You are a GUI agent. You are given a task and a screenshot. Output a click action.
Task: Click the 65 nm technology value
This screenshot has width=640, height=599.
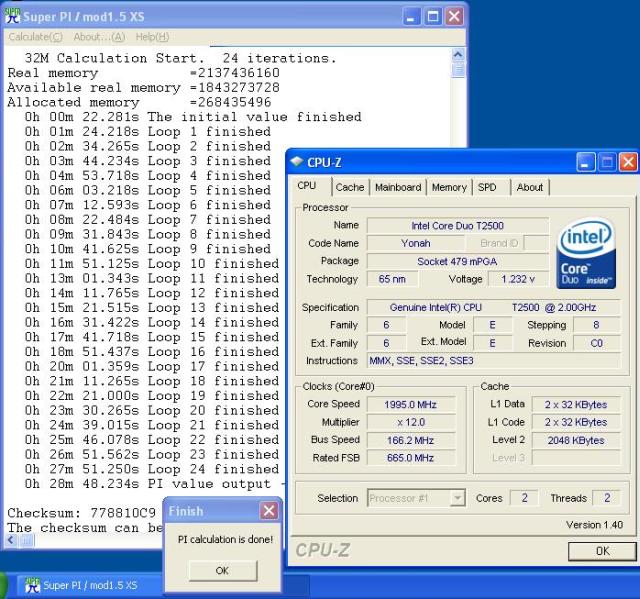(x=392, y=279)
